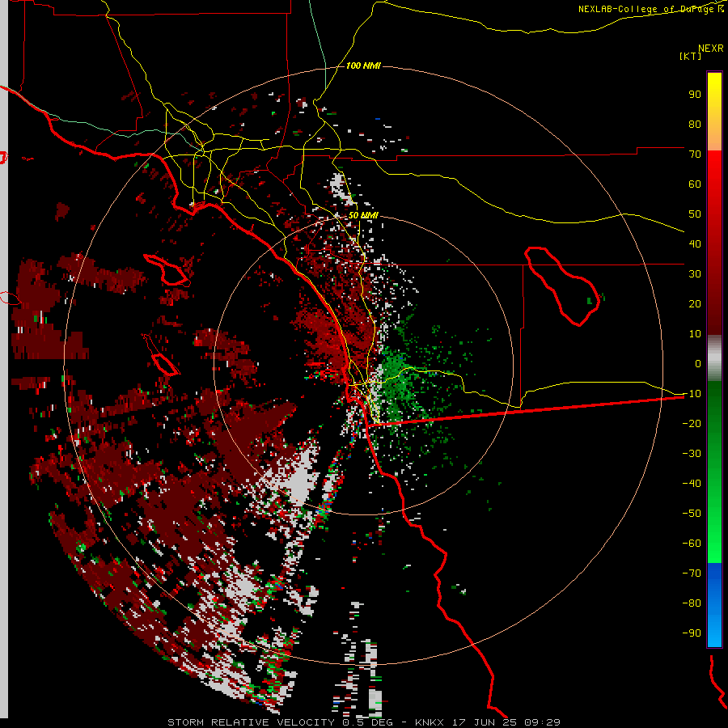The height and width of the screenshot is (728, 728).
Task: Click the -20 knot scale value
Action: coord(692,424)
